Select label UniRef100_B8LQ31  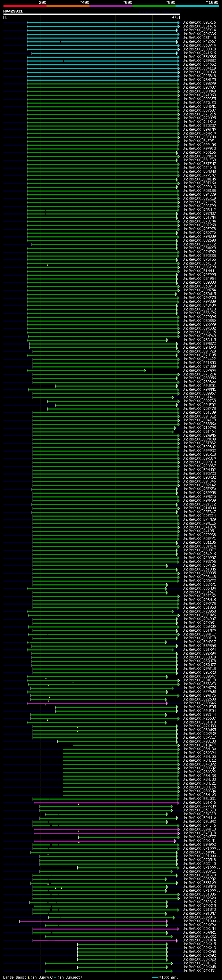[199, 799]
